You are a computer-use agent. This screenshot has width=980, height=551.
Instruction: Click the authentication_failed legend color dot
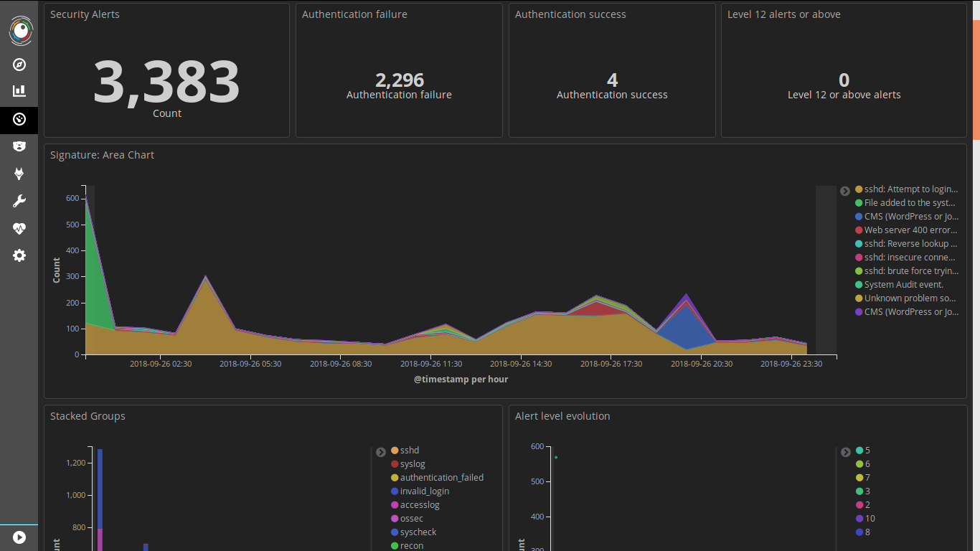tap(395, 478)
